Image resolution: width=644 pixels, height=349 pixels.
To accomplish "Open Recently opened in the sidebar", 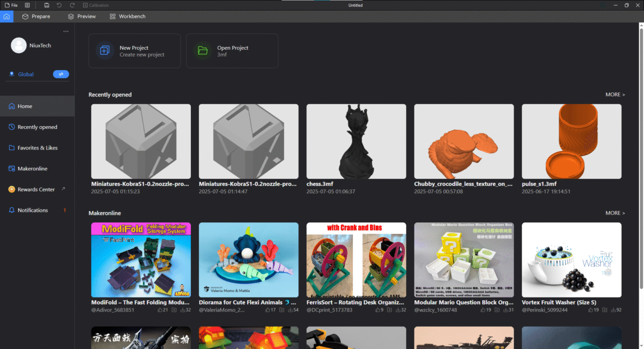I will (x=37, y=127).
